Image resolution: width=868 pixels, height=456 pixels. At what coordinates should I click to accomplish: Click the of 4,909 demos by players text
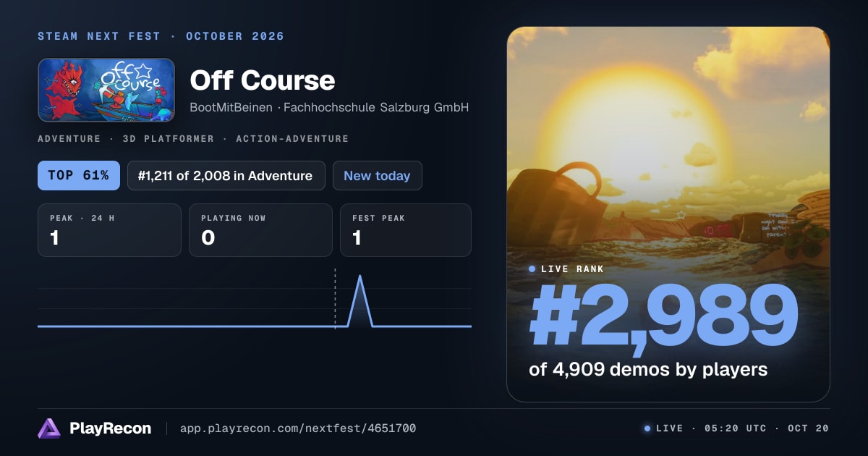(x=648, y=369)
